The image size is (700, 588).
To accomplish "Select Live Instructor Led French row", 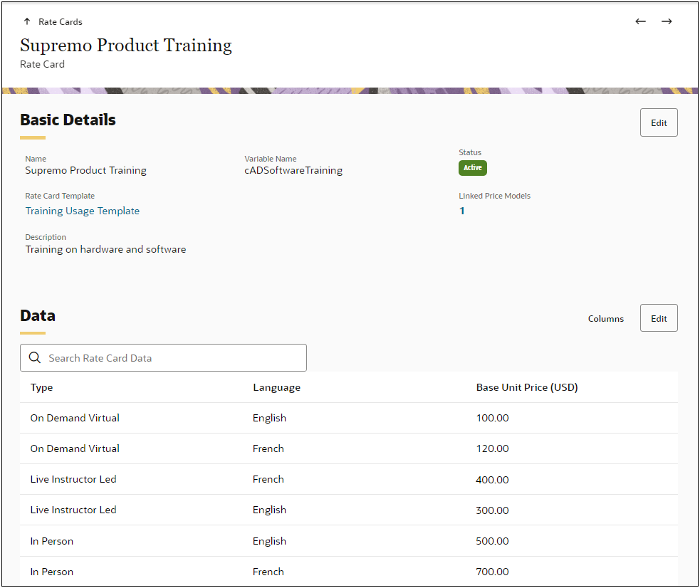I will point(73,479).
